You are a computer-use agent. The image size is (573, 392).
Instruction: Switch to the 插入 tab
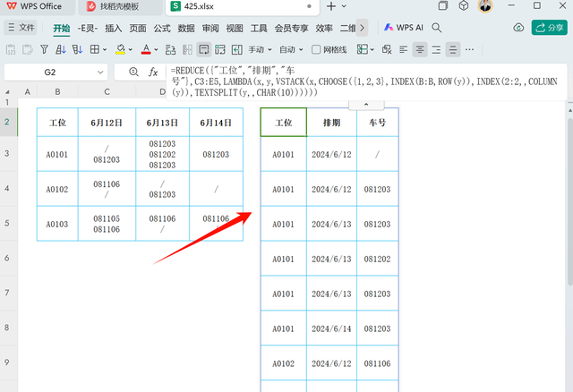coord(114,28)
